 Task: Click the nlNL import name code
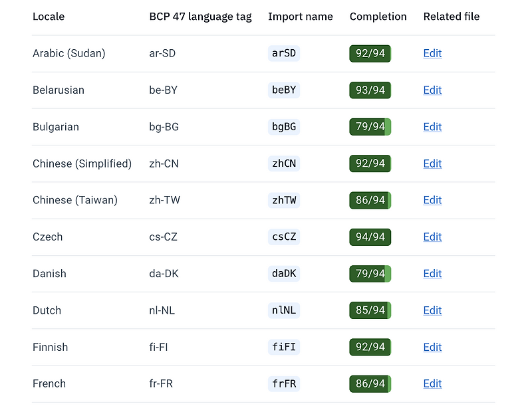284,310
